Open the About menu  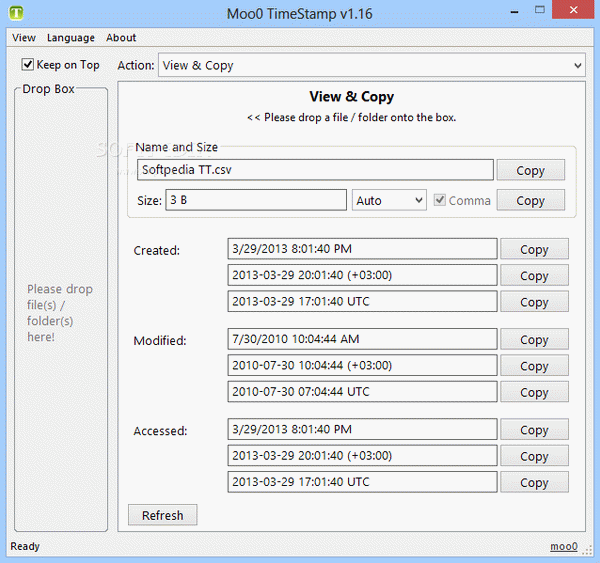[121, 38]
